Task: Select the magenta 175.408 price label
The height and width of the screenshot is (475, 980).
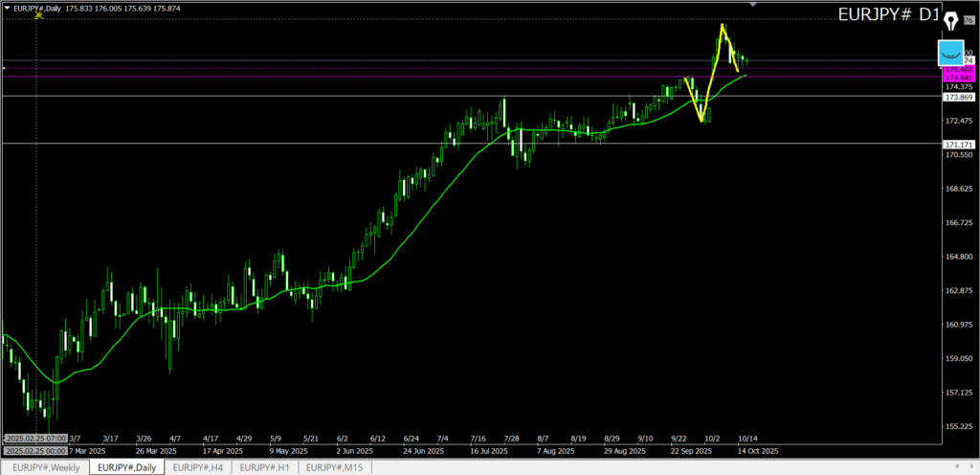Action: click(x=958, y=70)
